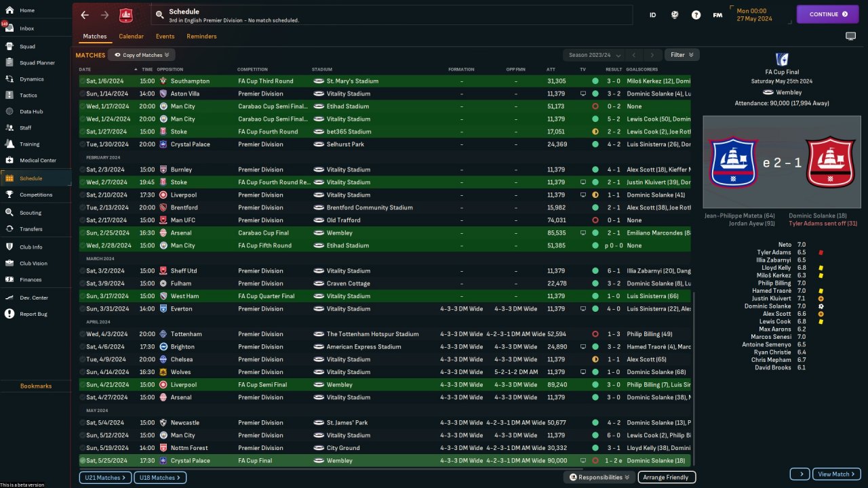Switch to the Events tab
Screen dimensions: 868x488
(165, 37)
